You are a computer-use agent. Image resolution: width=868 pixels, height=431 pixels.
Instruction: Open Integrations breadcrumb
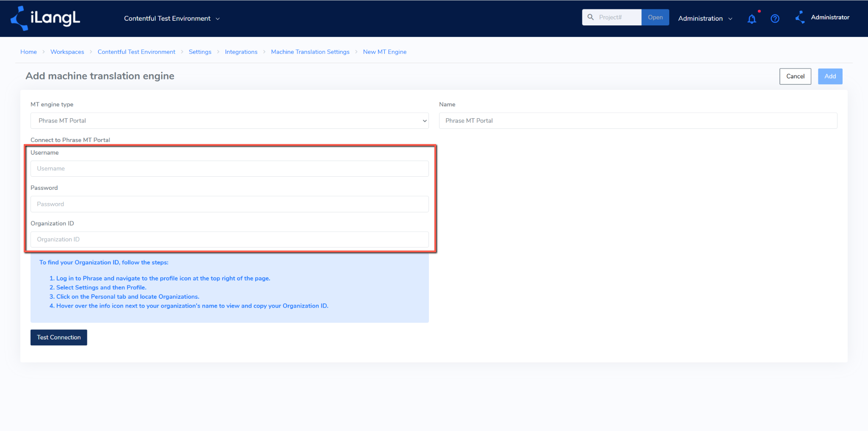point(241,52)
